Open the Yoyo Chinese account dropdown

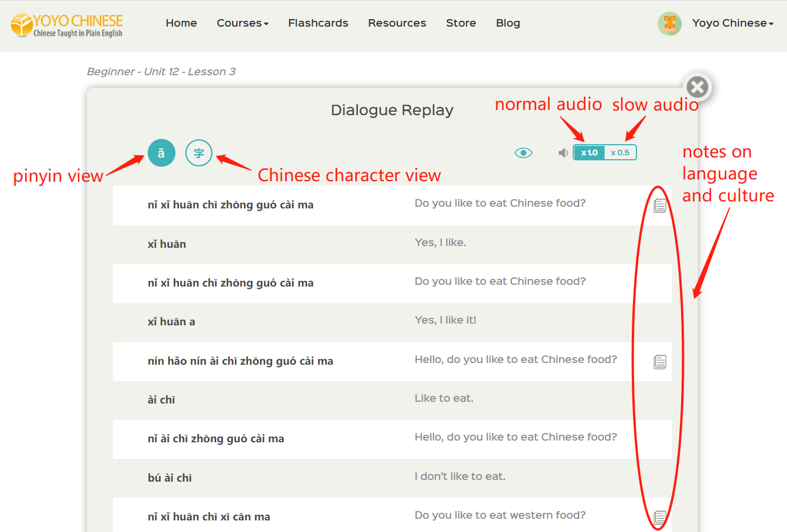tap(733, 23)
